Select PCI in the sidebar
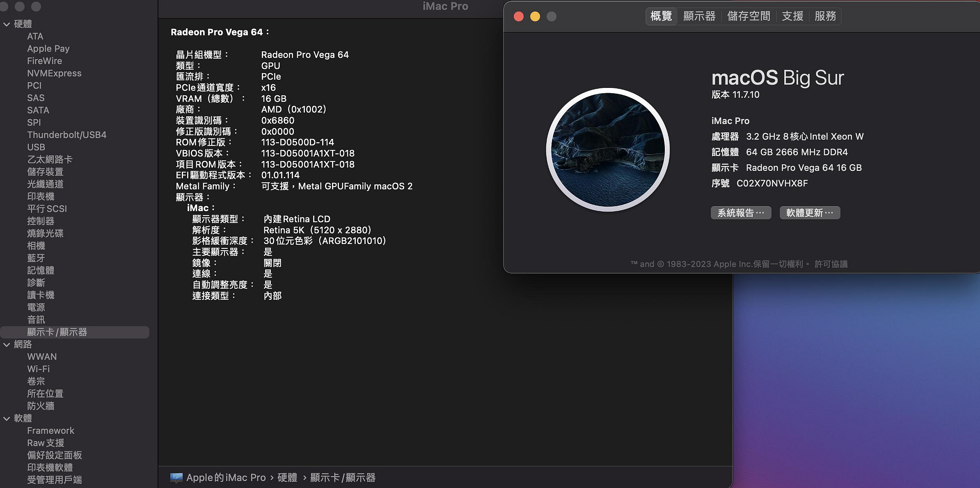 34,86
